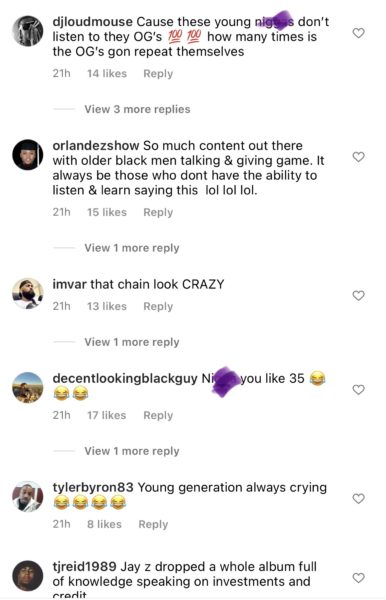
Task: Expand 'View 3 more replies' under djloudmouse
Action: click(137, 109)
